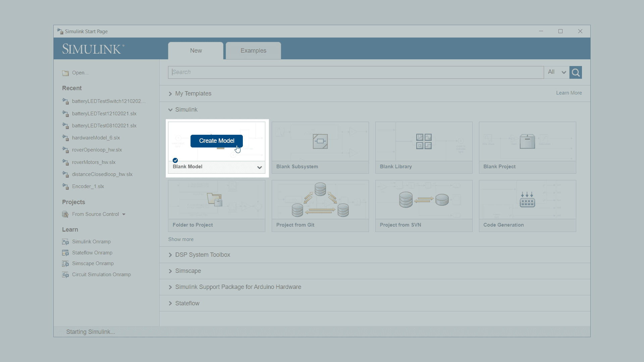Open the All search filter dropdown
644x362 pixels.
(x=557, y=72)
